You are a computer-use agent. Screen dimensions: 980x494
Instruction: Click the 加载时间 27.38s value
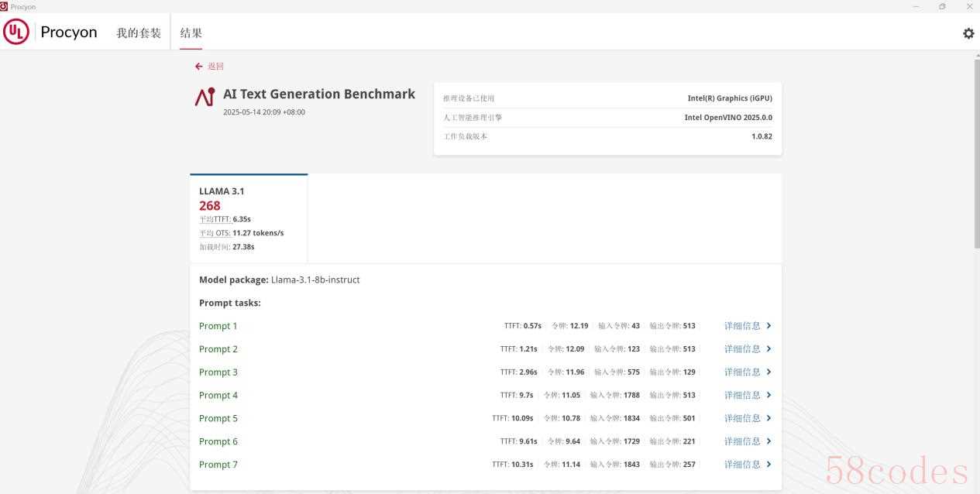tap(243, 247)
